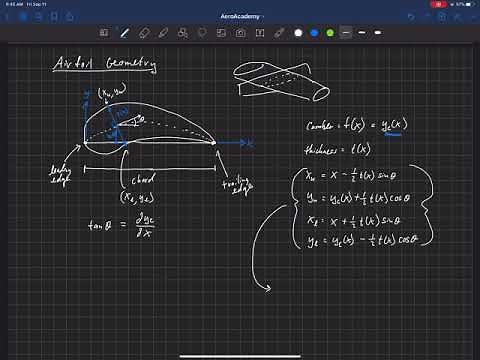The width and height of the screenshot is (480, 360).
Task: Choose the blue pen color
Action: click(x=314, y=33)
